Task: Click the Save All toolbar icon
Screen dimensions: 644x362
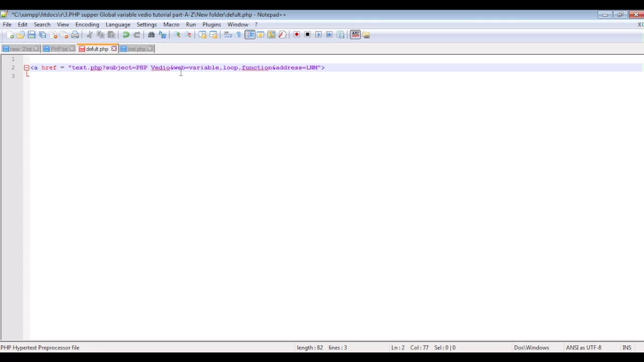Action: [43, 35]
